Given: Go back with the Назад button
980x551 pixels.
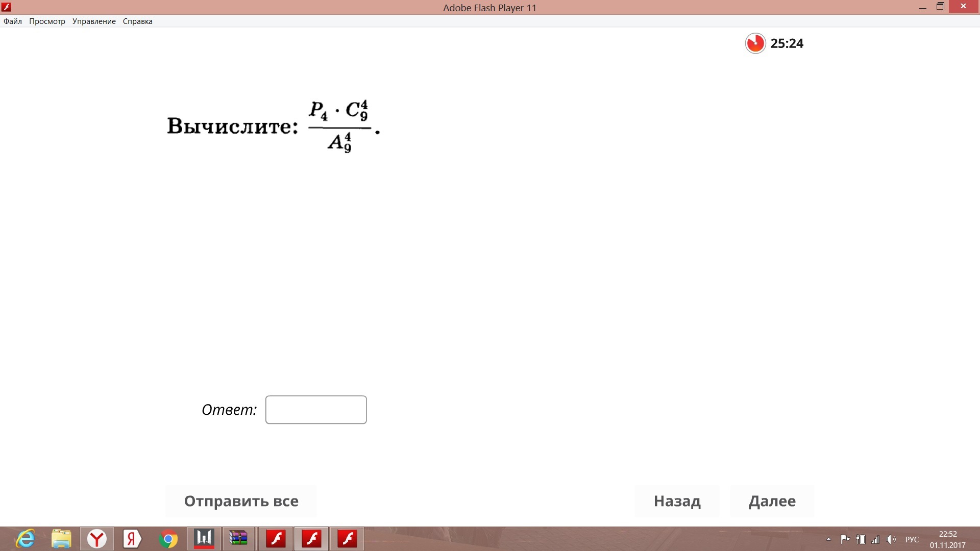Looking at the screenshot, I should pyautogui.click(x=677, y=501).
